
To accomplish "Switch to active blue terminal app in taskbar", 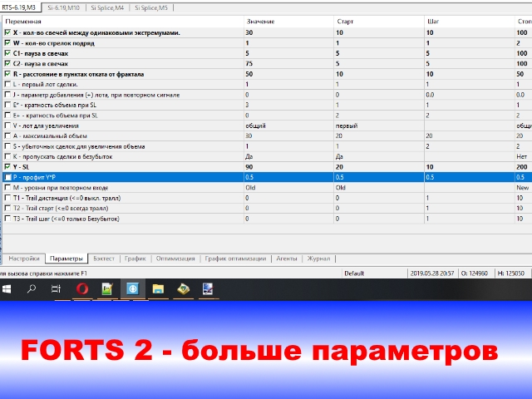I will (x=132, y=289).
